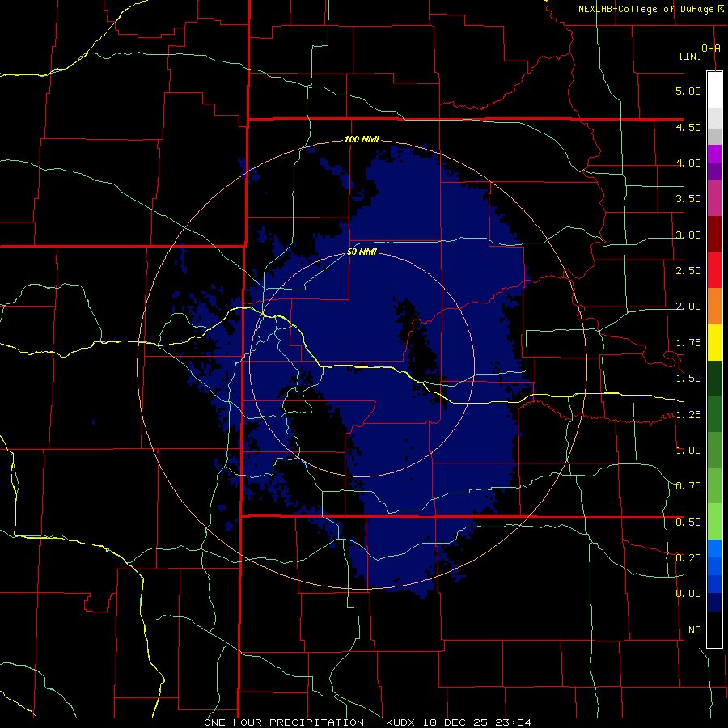The height and width of the screenshot is (728, 728).
Task: Click the [IN] units label
Action: pos(691,56)
